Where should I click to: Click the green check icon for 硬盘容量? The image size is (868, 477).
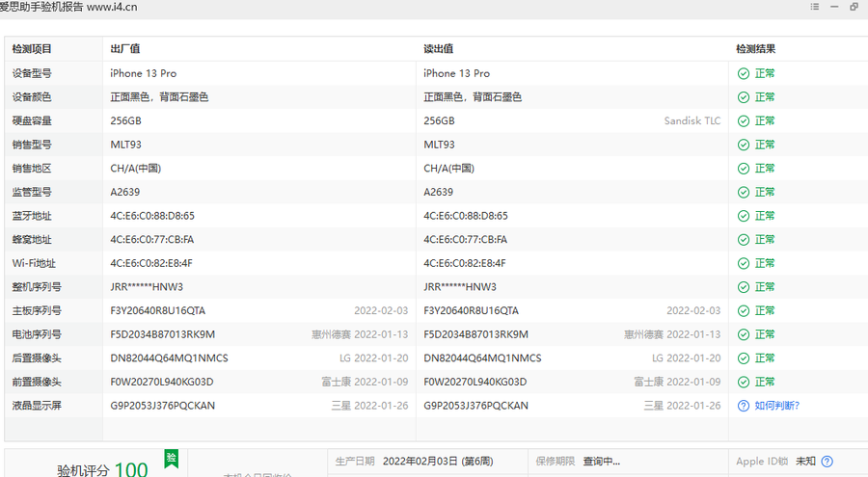744,121
